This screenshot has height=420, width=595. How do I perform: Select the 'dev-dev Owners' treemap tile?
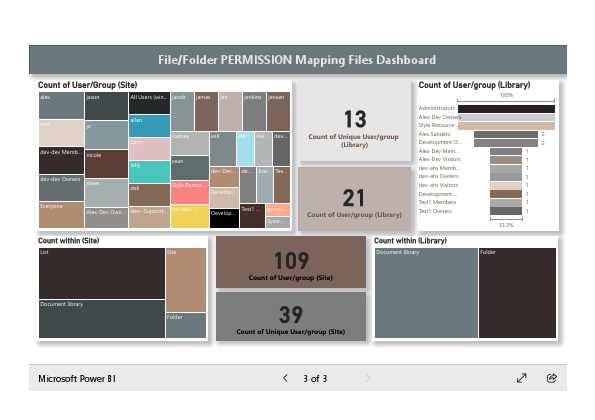(61, 187)
